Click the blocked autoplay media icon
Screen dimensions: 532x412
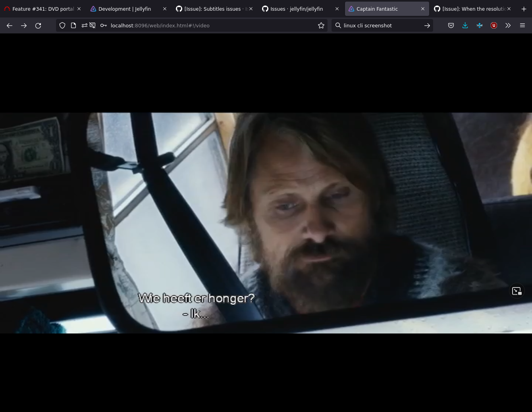(x=93, y=25)
